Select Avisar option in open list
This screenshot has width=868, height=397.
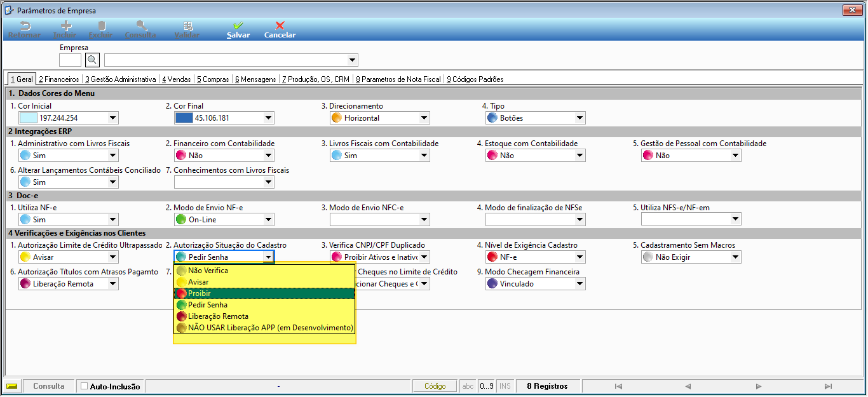(264, 282)
